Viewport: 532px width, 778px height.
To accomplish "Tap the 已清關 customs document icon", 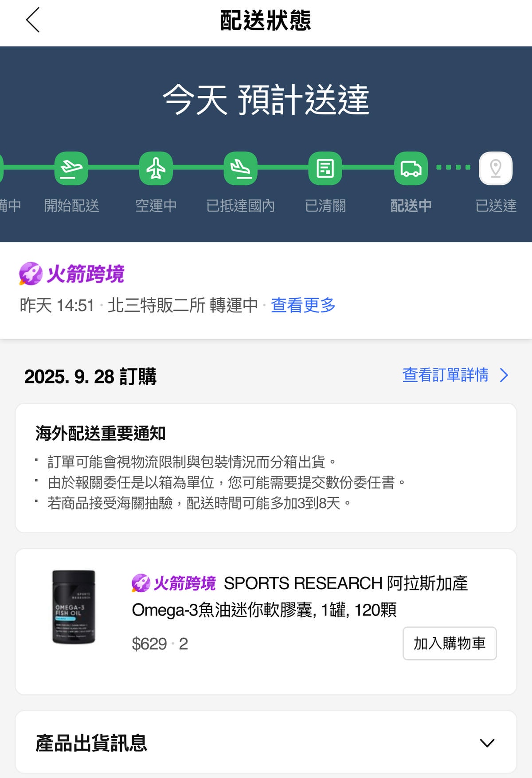I will point(325,168).
